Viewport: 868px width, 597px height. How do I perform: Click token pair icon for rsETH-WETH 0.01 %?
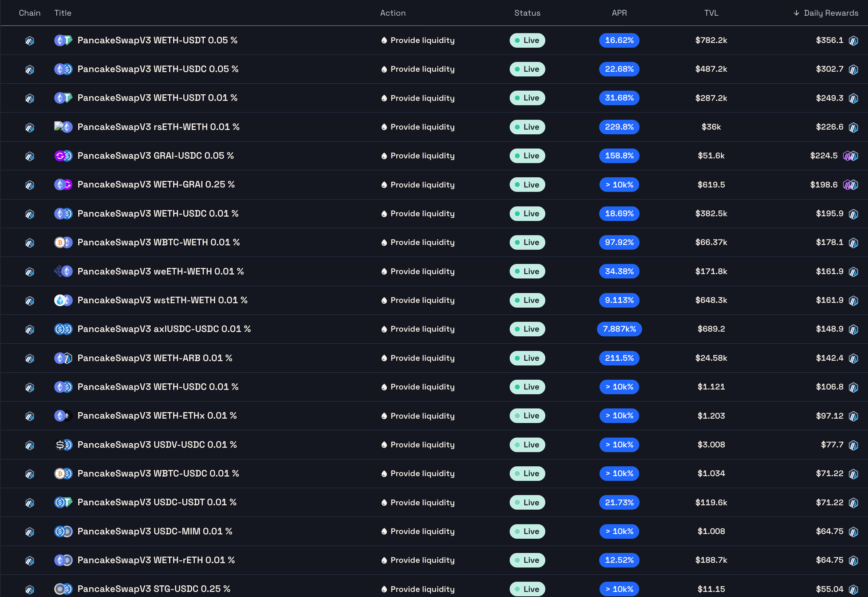63,127
